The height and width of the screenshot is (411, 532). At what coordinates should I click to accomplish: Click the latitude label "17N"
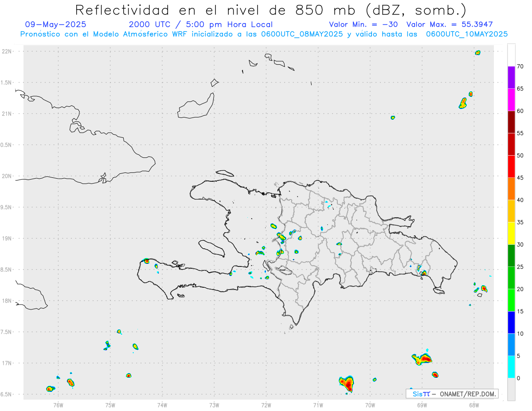7,363
